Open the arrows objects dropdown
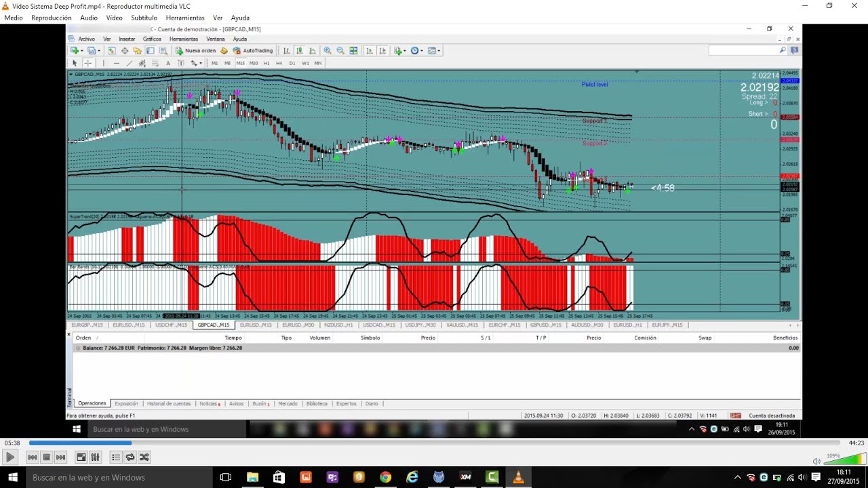 [201, 63]
